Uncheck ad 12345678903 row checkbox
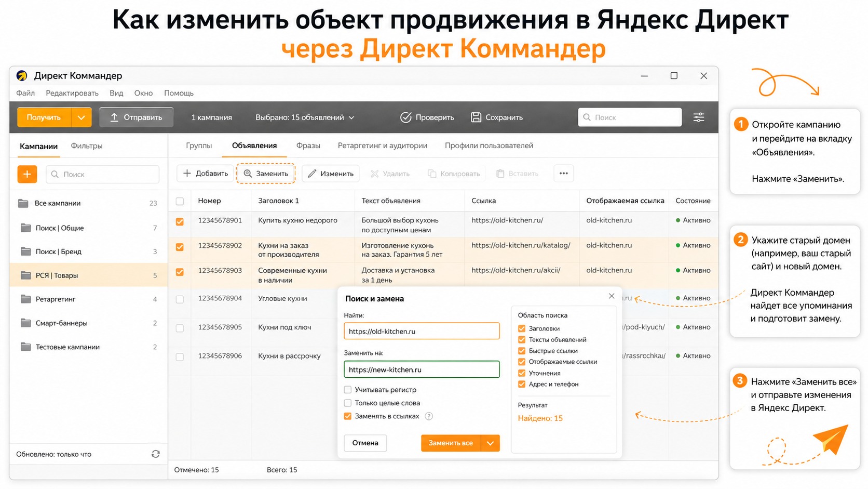This screenshot has width=868, height=489. click(x=180, y=272)
